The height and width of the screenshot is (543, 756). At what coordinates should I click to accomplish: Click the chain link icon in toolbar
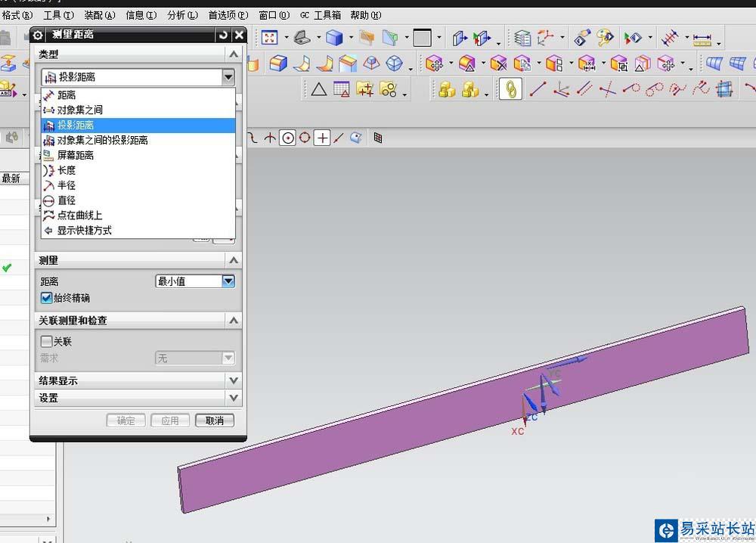(x=510, y=89)
